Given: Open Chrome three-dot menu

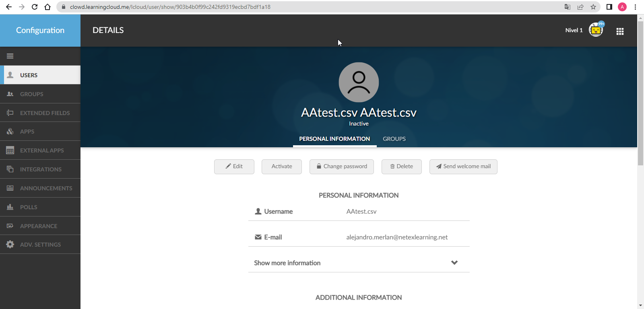Looking at the screenshot, I should [x=635, y=7].
